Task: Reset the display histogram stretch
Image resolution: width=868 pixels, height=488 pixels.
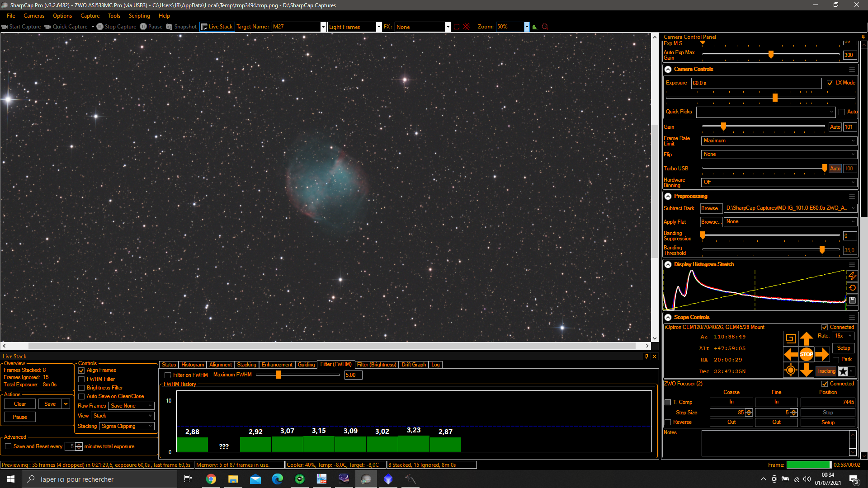Action: [x=852, y=288]
